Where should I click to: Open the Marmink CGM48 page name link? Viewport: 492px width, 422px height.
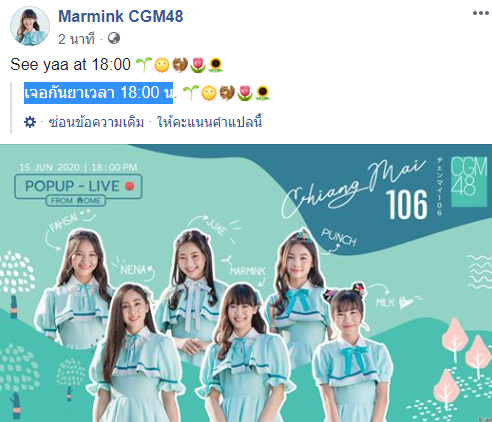point(121,16)
